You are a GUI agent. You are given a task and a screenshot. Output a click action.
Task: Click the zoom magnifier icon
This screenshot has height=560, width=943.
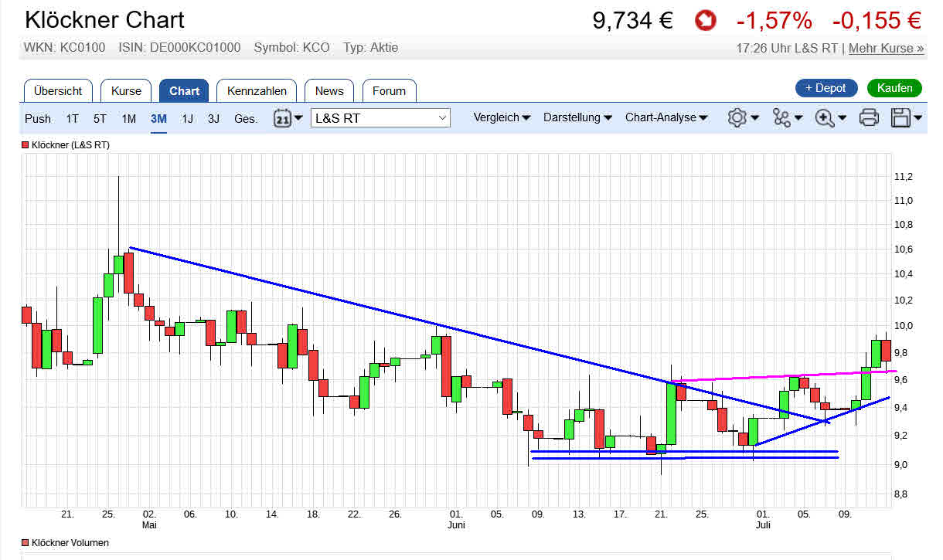tap(825, 118)
